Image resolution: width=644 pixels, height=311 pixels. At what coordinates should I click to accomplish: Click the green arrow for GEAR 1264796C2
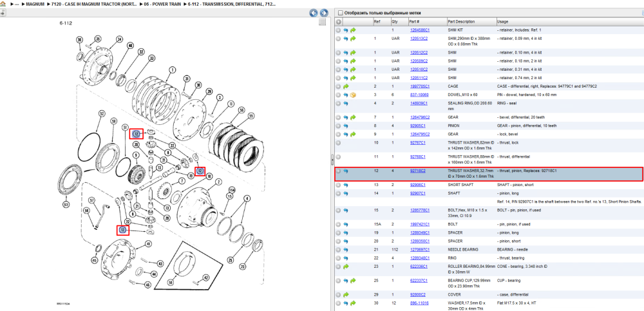(353, 117)
